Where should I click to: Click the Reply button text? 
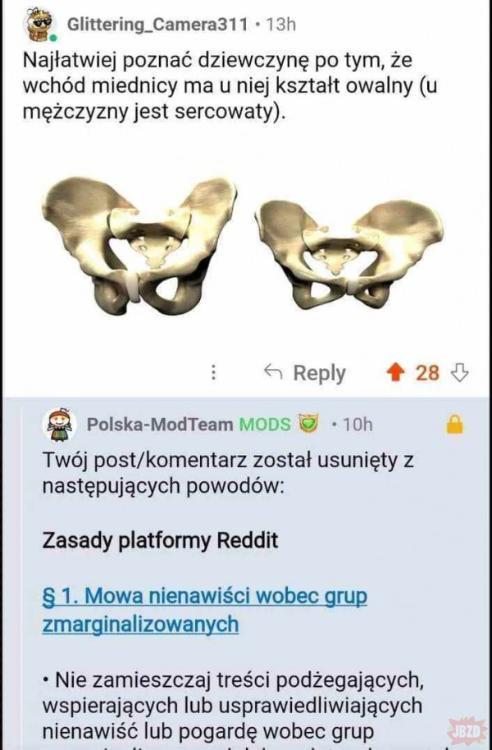(319, 373)
